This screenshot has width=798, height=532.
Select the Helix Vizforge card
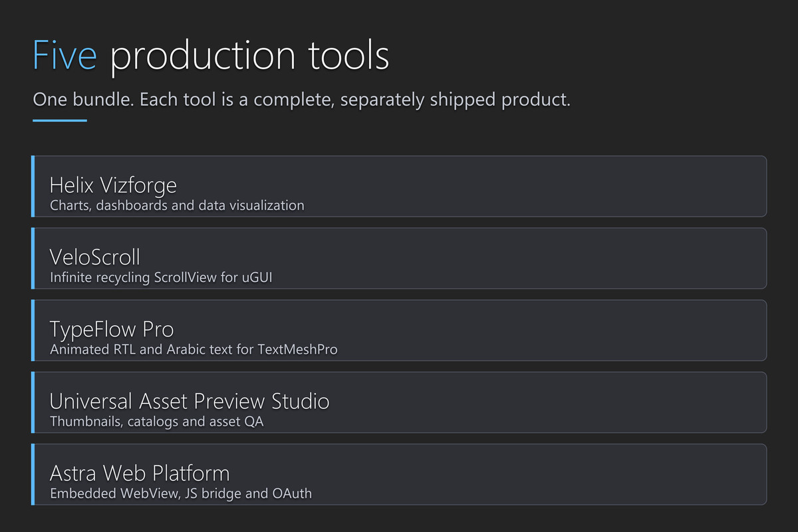[x=399, y=186]
